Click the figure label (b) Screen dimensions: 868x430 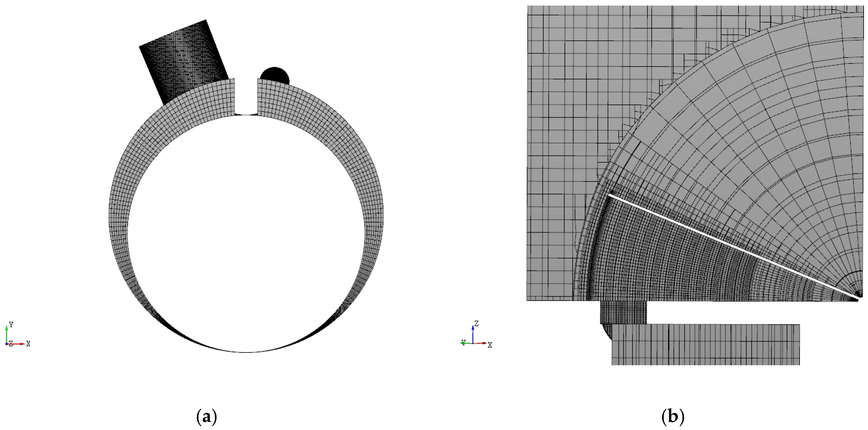pyautogui.click(x=673, y=418)
